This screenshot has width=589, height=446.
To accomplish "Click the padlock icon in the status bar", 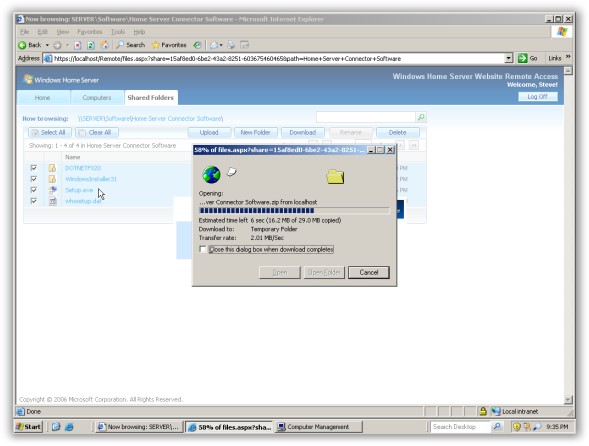I will click(x=483, y=411).
